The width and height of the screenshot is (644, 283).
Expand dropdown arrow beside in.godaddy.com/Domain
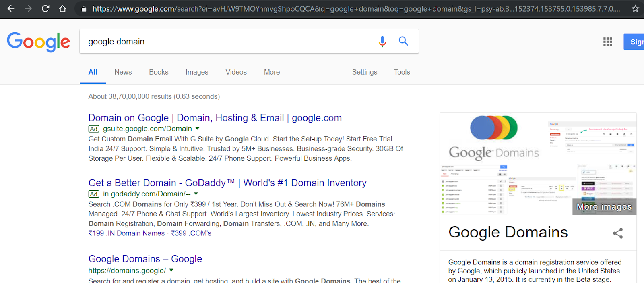[x=196, y=194]
